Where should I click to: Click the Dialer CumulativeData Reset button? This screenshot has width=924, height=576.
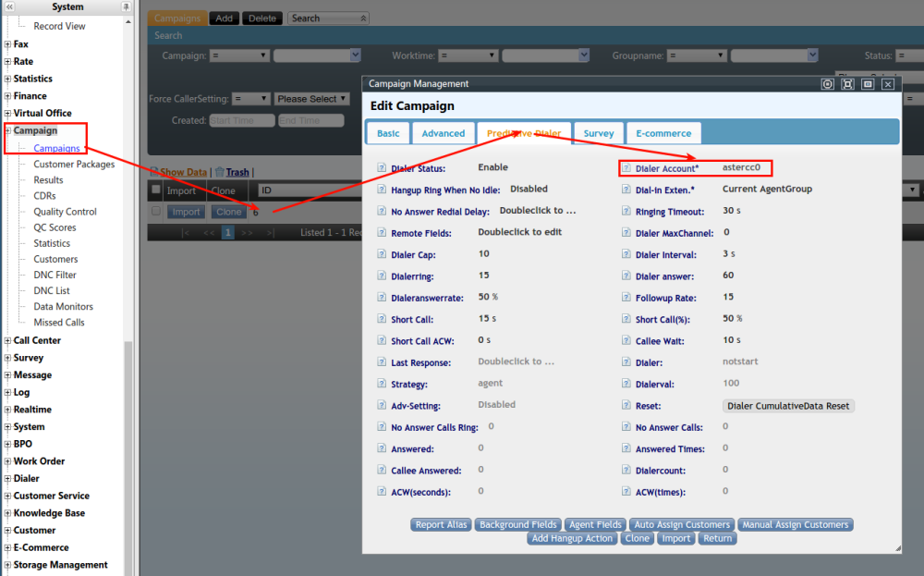pos(788,406)
